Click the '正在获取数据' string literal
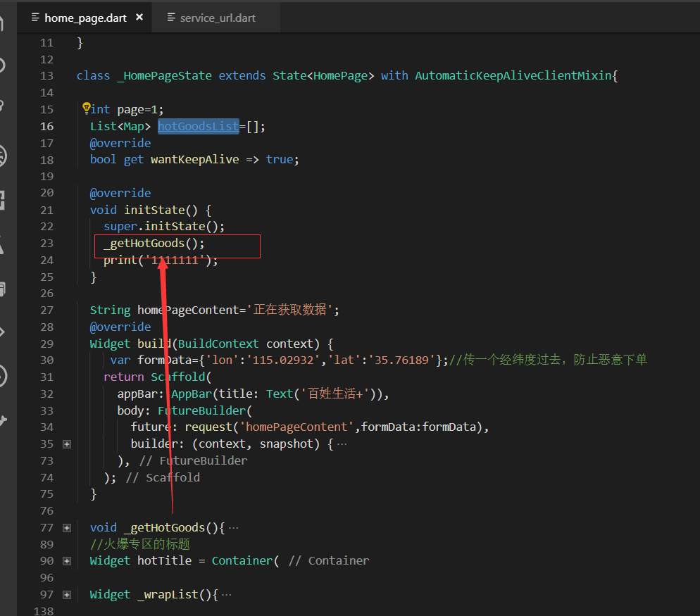Screen dimensions: 700x616 pyautogui.click(x=289, y=310)
